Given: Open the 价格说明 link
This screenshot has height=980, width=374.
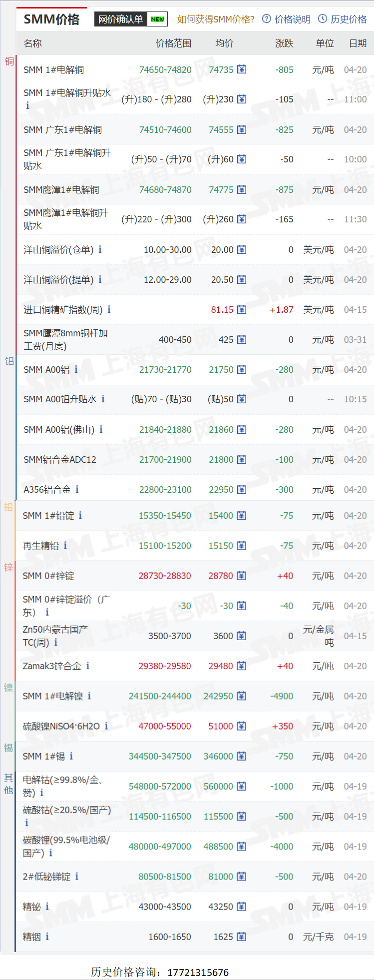Looking at the screenshot, I should click(287, 19).
